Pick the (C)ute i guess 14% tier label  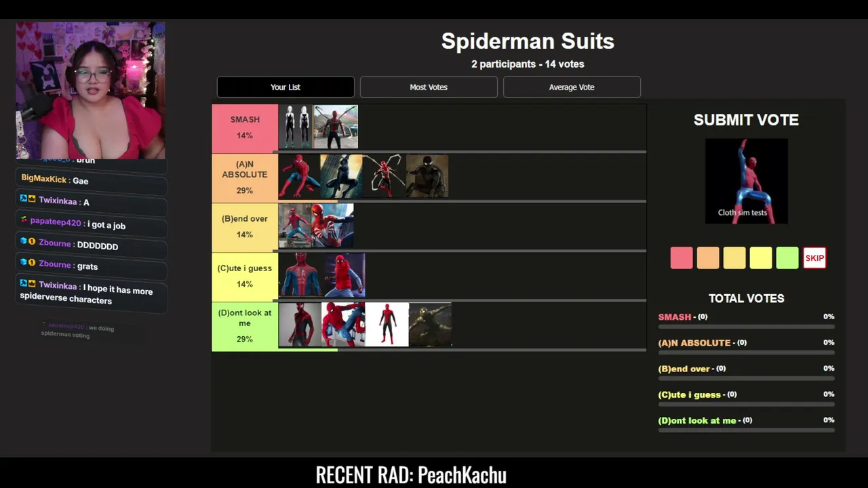pyautogui.click(x=245, y=277)
